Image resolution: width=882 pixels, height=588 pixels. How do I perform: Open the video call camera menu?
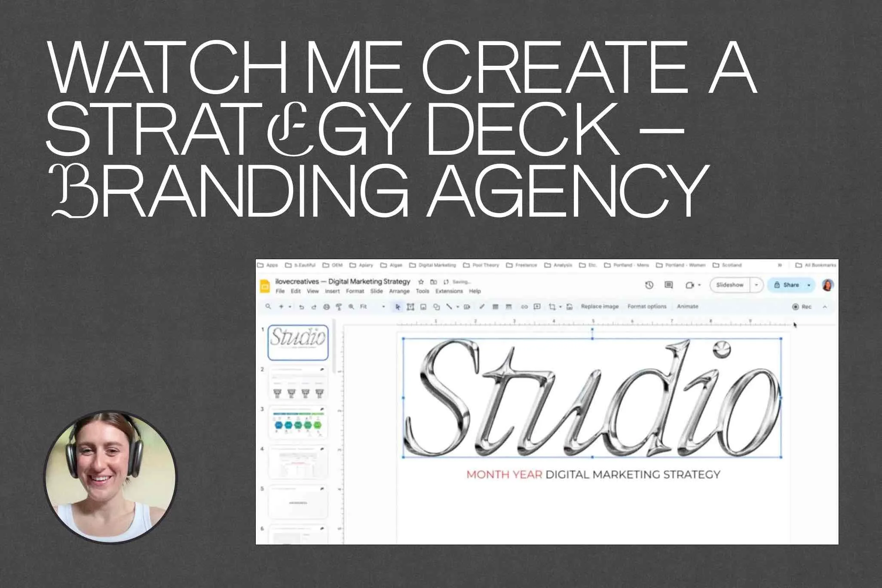[x=693, y=285]
